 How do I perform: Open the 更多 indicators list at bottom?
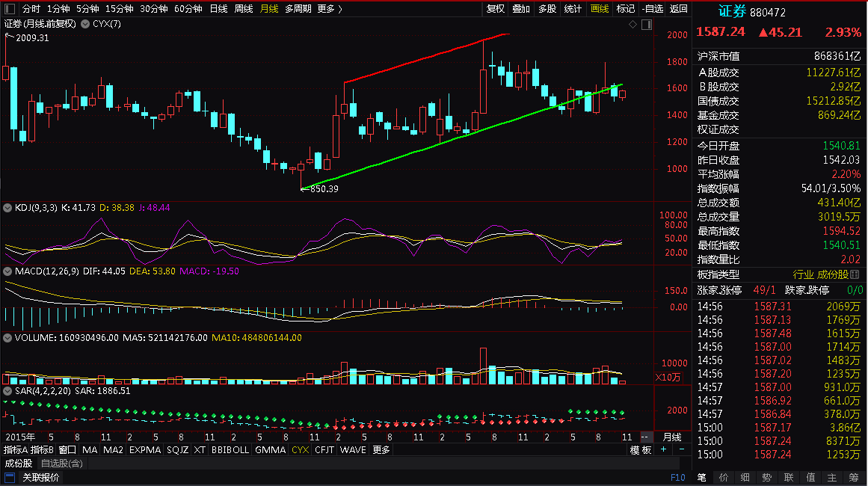[x=381, y=449]
